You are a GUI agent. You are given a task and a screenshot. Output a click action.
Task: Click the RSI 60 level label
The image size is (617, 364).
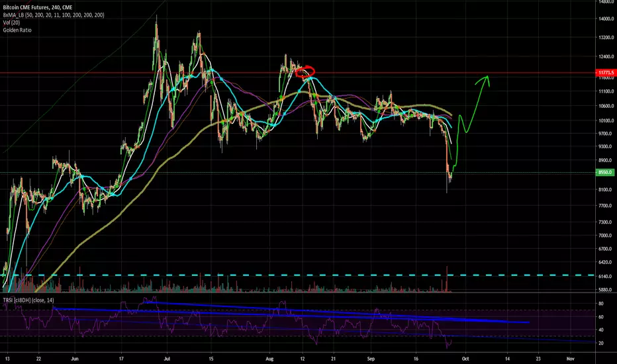pyautogui.click(x=601, y=317)
